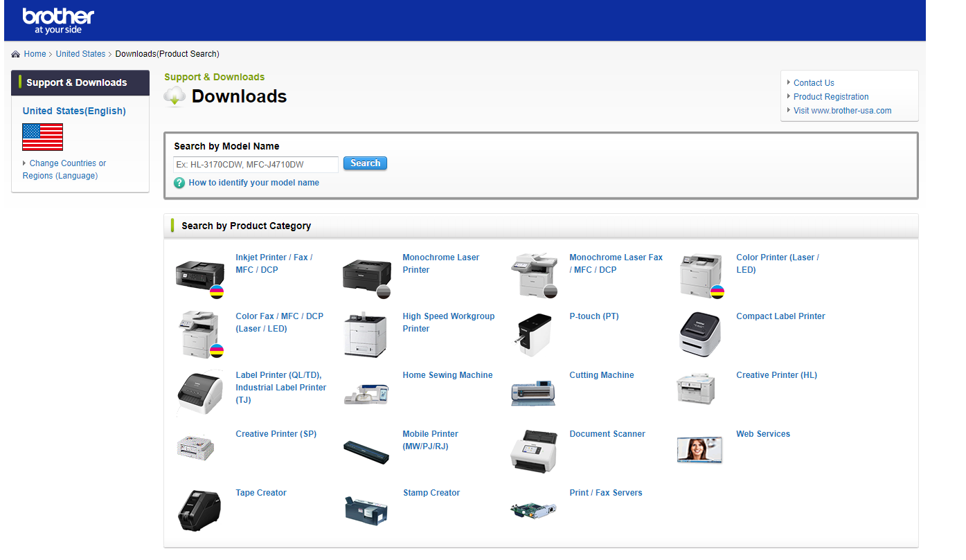Image resolution: width=966 pixels, height=560 pixels.
Task: Open Creative Printer (HL) text link
Action: click(777, 375)
